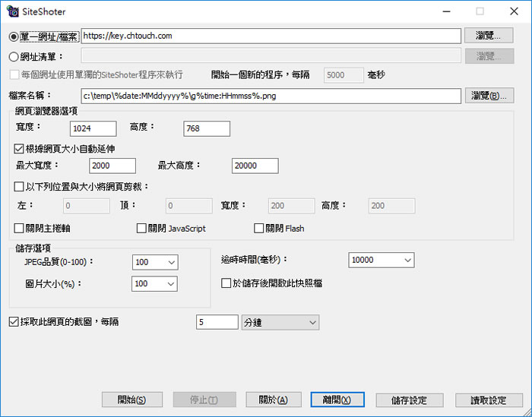Click the URL field containing https://key.chtouch.com
Screen dimensions: 532x417
pyautogui.click(x=271, y=36)
